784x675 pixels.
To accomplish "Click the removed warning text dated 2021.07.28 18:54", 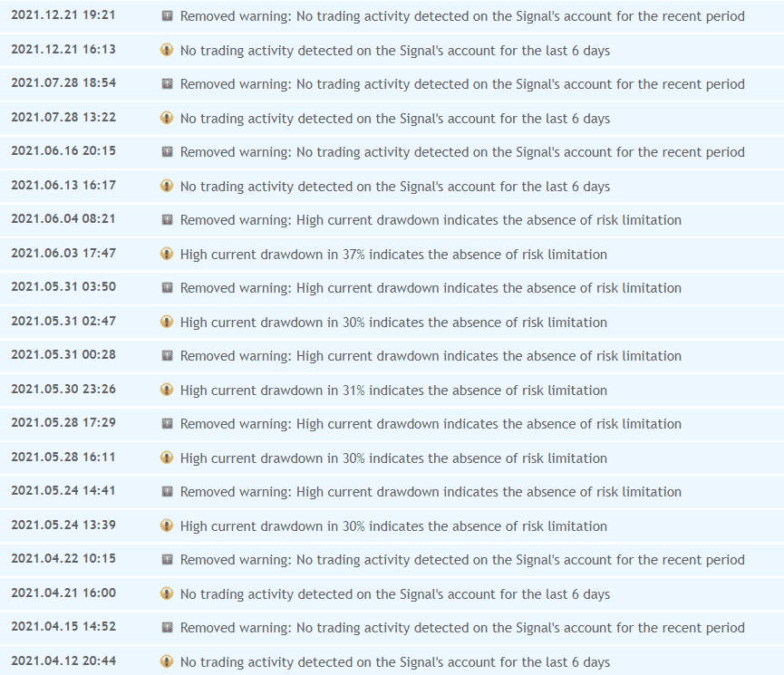I will (x=462, y=84).
